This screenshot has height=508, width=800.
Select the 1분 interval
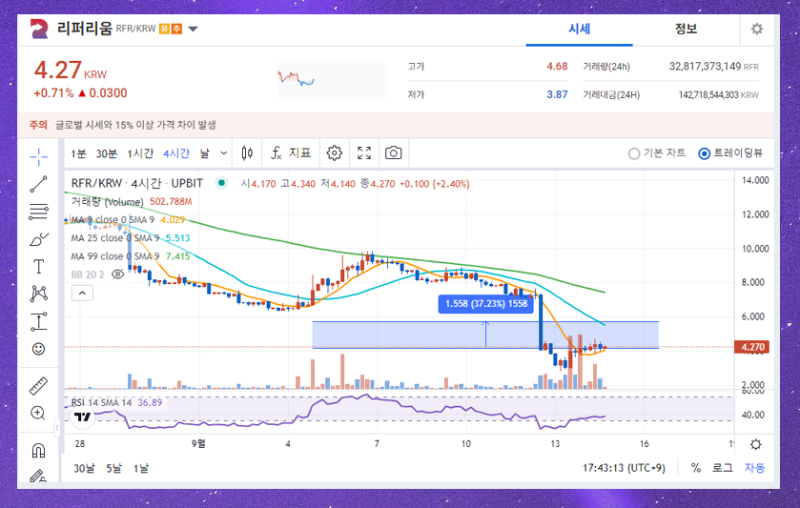click(78, 154)
